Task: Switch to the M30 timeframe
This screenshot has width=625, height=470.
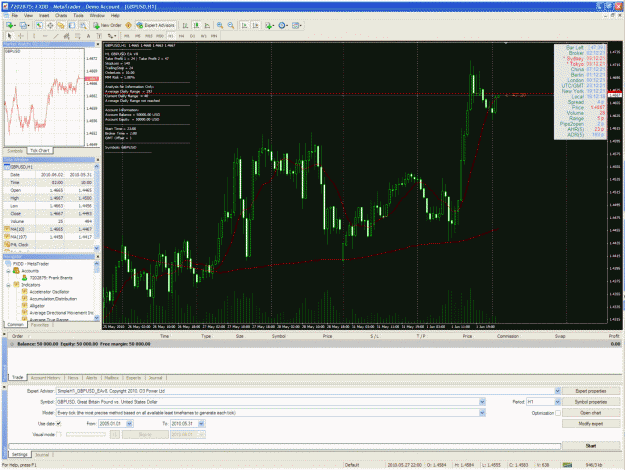Action: (159, 36)
